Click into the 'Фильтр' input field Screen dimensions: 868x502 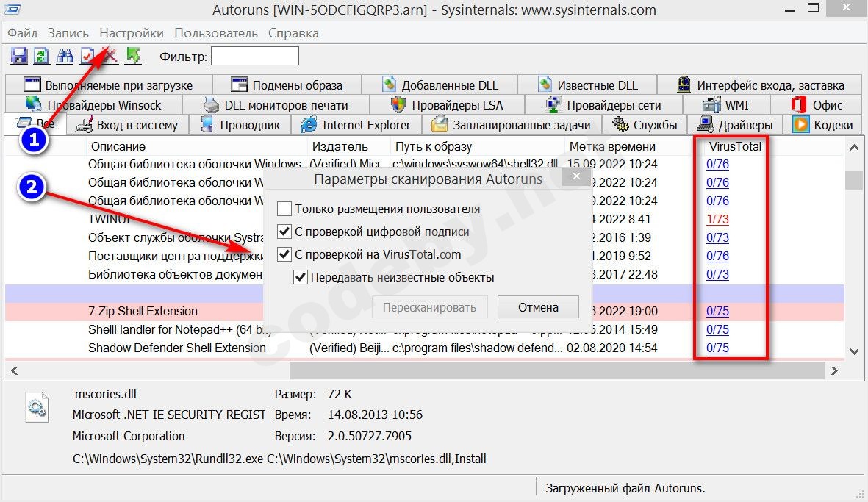click(255, 56)
